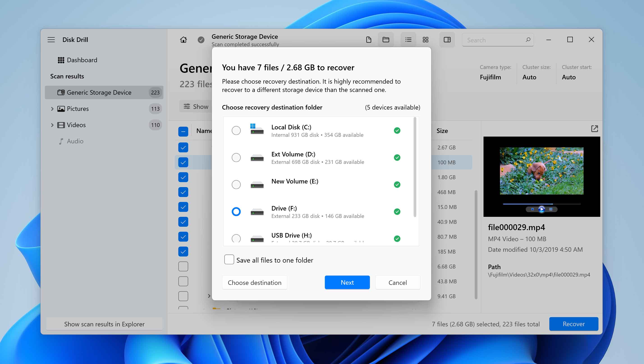Click Show scan results in Explorer
Image resolution: width=644 pixels, height=364 pixels.
click(x=104, y=324)
